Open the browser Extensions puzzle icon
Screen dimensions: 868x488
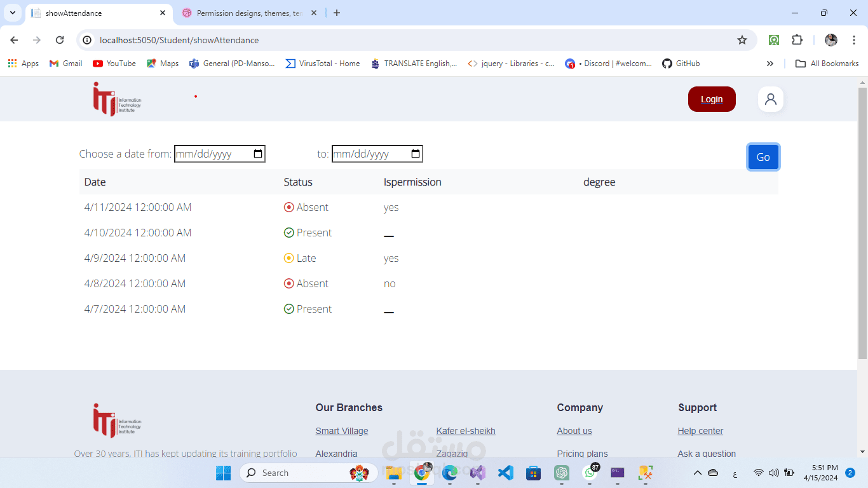click(x=797, y=40)
